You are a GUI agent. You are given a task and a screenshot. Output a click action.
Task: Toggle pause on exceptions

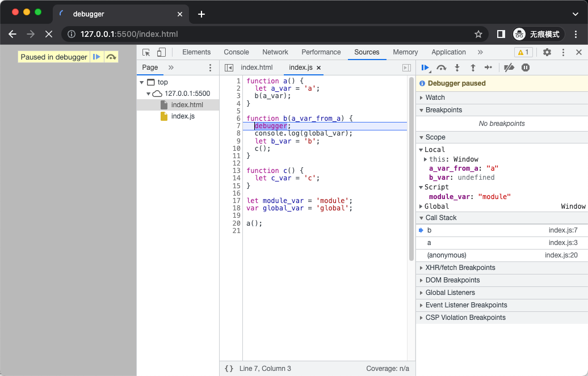coord(526,68)
